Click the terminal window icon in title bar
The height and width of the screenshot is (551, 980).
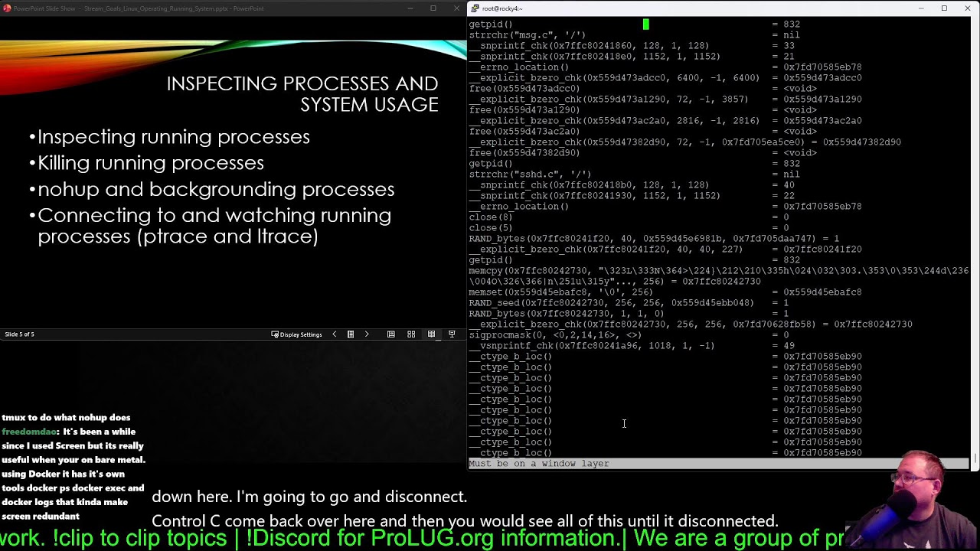[475, 8]
